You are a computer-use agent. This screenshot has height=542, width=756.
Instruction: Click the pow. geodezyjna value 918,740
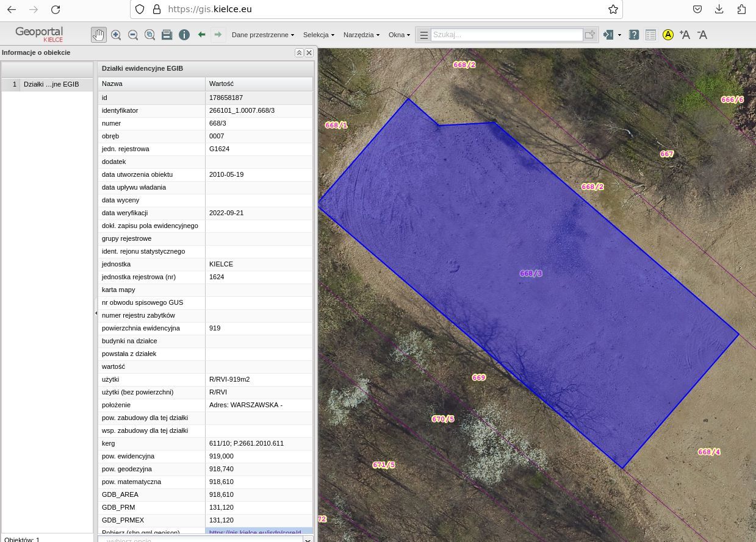(221, 469)
